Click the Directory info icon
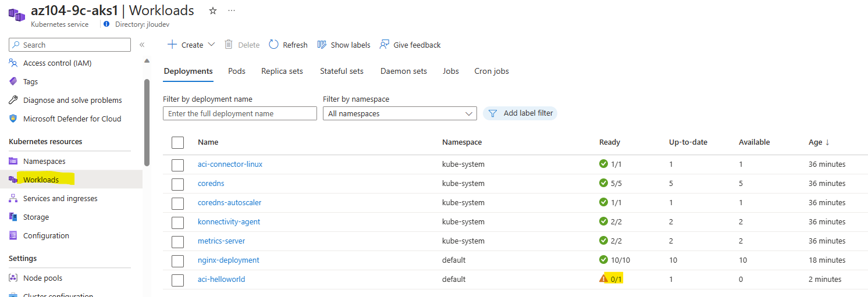The width and height of the screenshot is (868, 297). [106, 24]
